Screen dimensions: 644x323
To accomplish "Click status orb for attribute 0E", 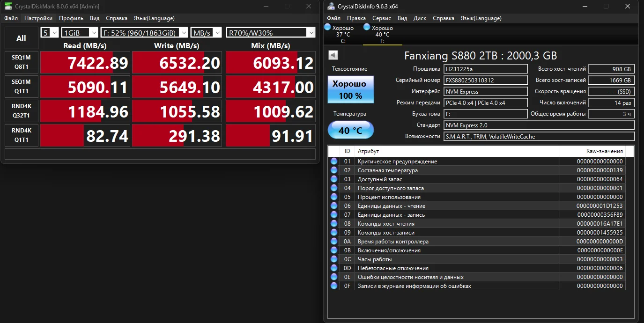I will point(334,277).
